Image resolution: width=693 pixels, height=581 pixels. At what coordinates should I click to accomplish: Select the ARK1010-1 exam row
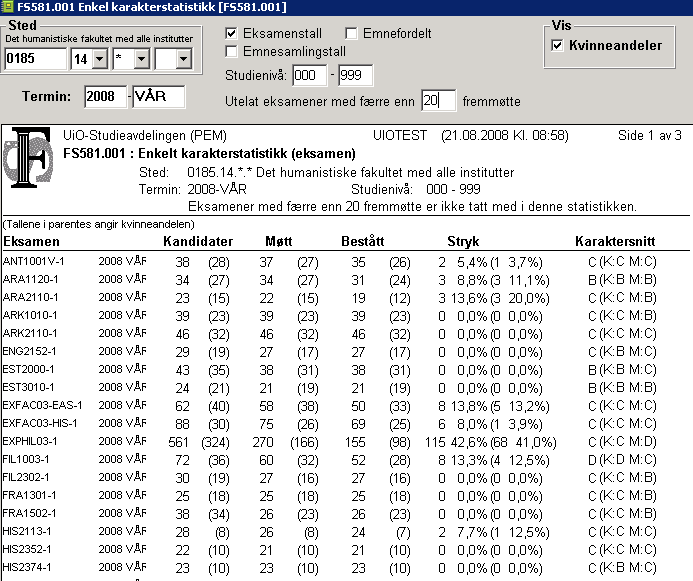pyautogui.click(x=330, y=316)
